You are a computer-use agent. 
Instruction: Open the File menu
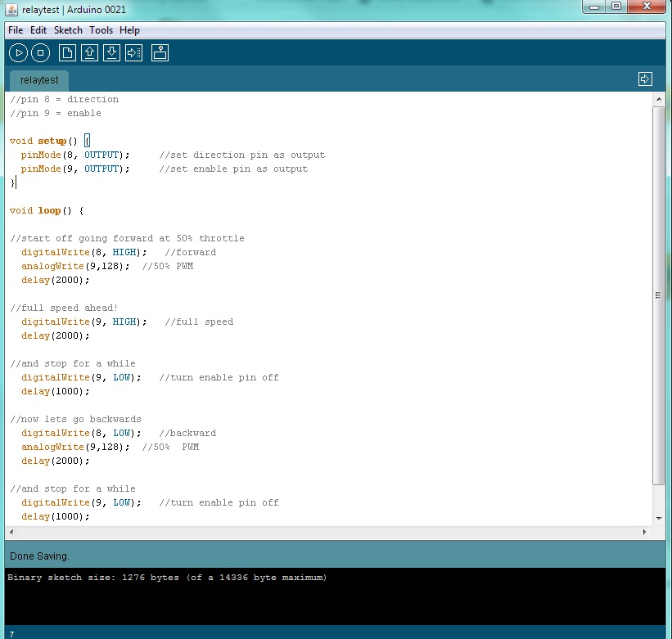pos(16,30)
